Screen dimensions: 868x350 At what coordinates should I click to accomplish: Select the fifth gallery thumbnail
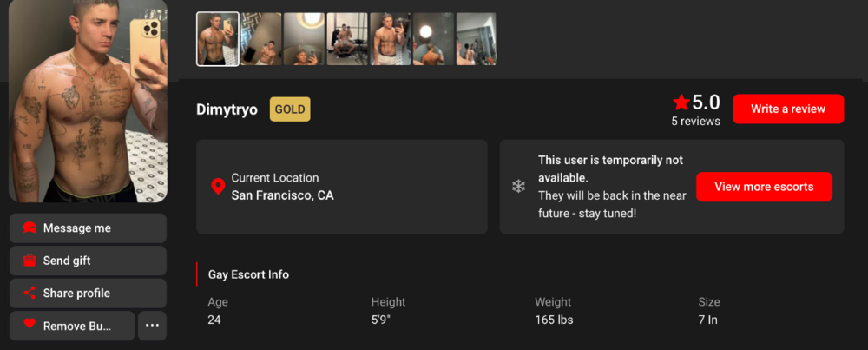[x=390, y=39]
